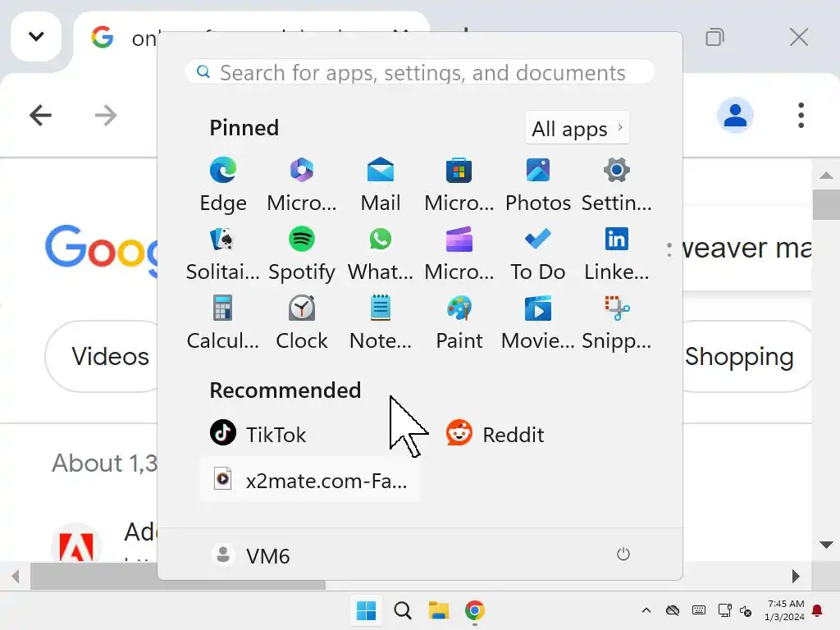Viewport: 840px width, 630px height.
Task: Open the Microsoft Clipchamp icon
Action: tap(459, 253)
